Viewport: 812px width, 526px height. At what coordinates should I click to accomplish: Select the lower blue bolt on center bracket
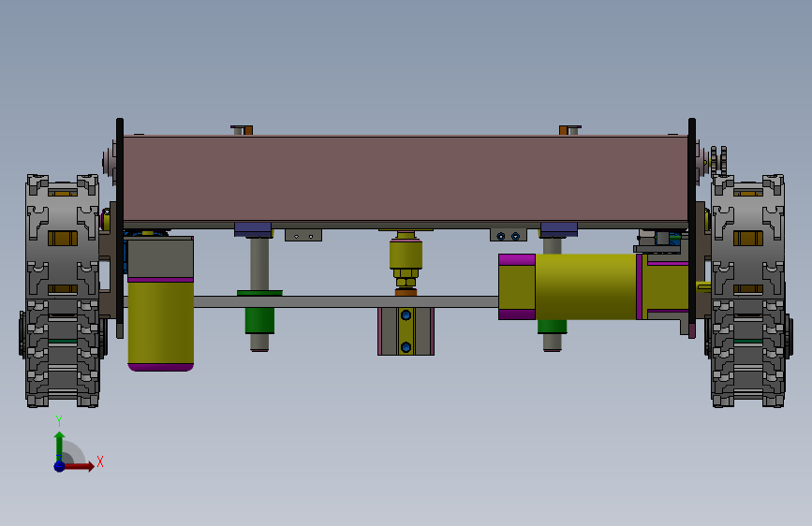406,347
